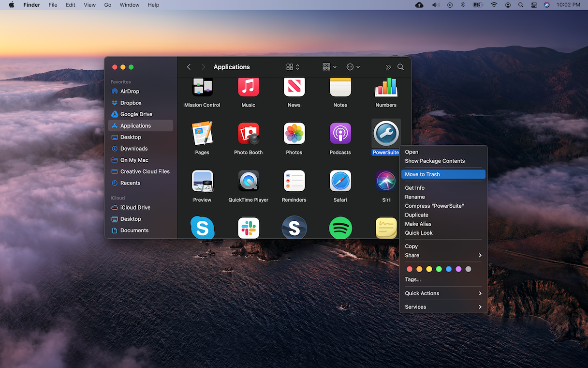Open the group-by options dropdown
This screenshot has height=368, width=588.
(x=329, y=67)
